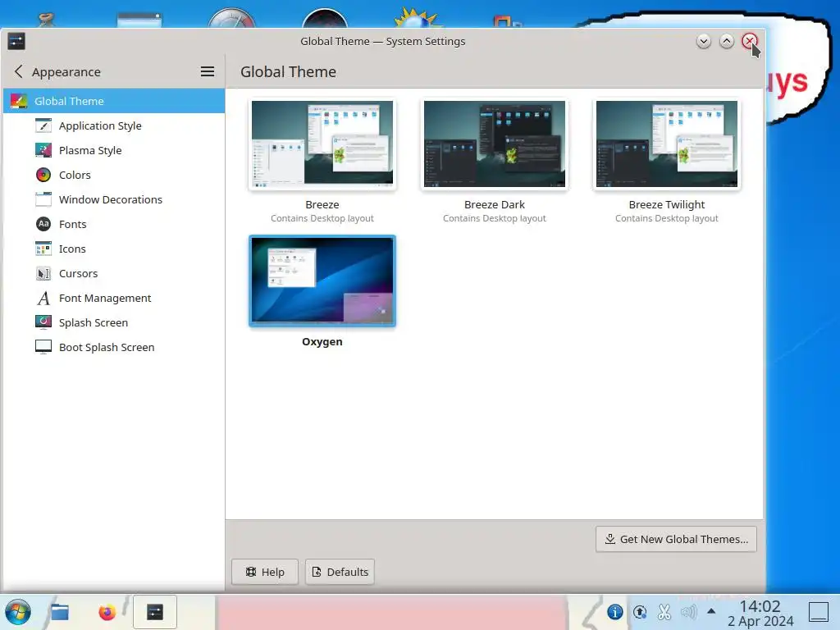
Task: Click the Global Theme sidebar icon
Action: click(19, 101)
